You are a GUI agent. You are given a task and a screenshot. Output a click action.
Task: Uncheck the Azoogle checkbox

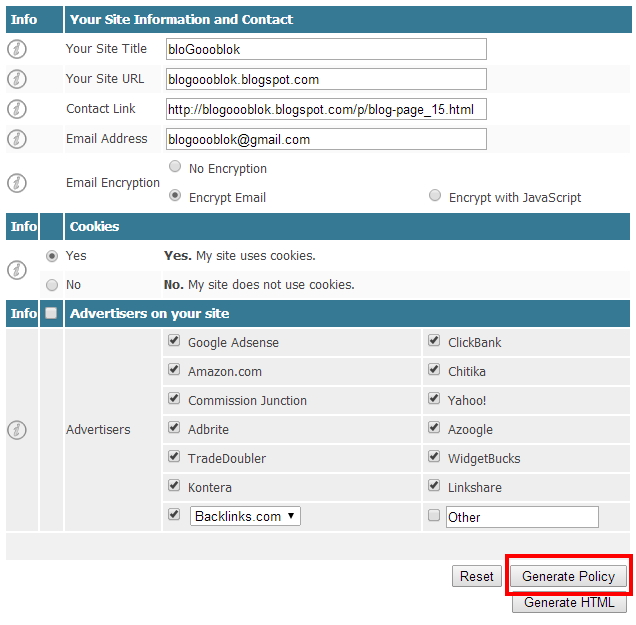click(434, 427)
